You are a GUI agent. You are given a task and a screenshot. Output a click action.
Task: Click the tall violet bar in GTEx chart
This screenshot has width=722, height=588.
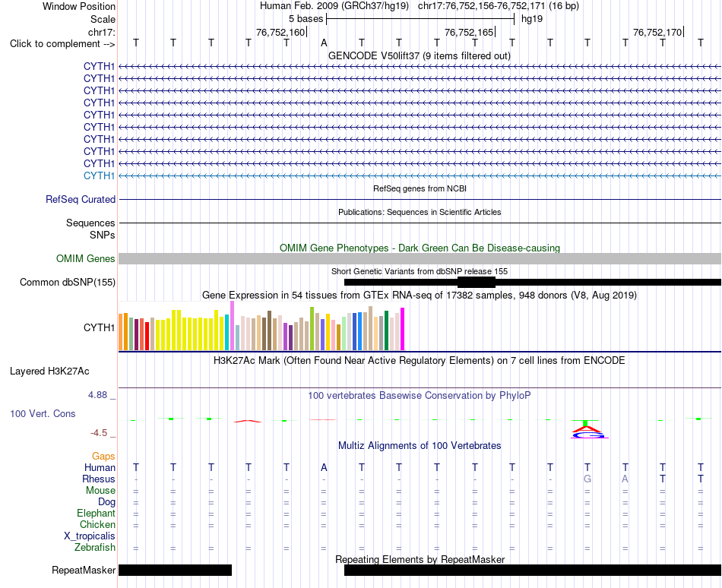tap(232, 326)
